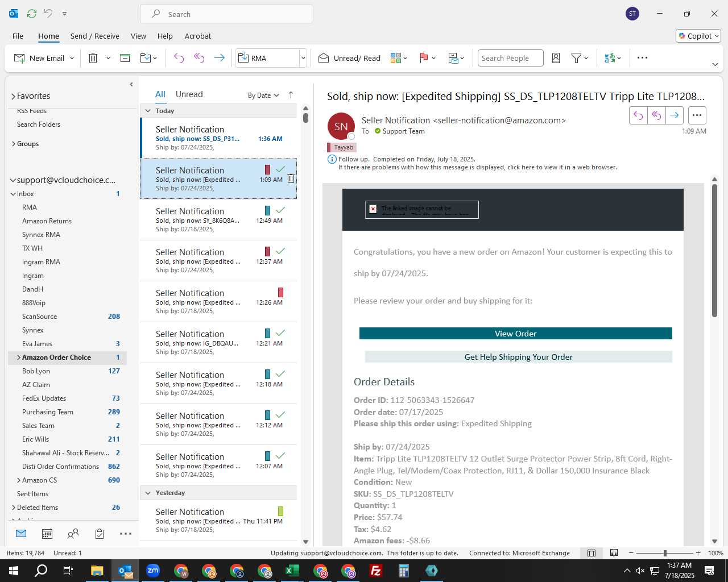Image resolution: width=728 pixels, height=582 pixels.
Task: Open the Tasks icon in navigation bar
Action: point(100,534)
